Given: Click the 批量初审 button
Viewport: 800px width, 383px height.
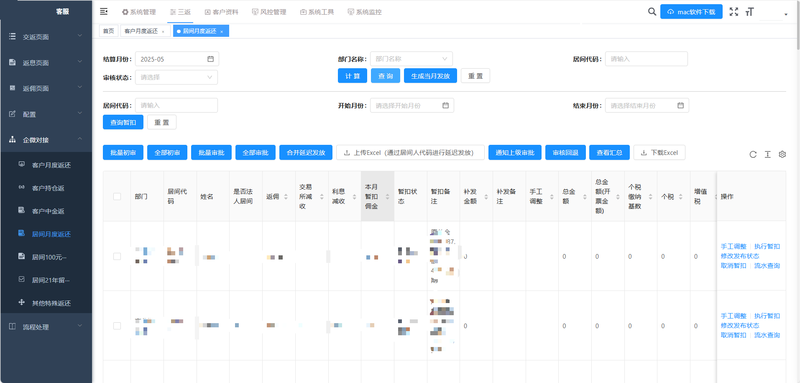Looking at the screenshot, I should pos(123,153).
